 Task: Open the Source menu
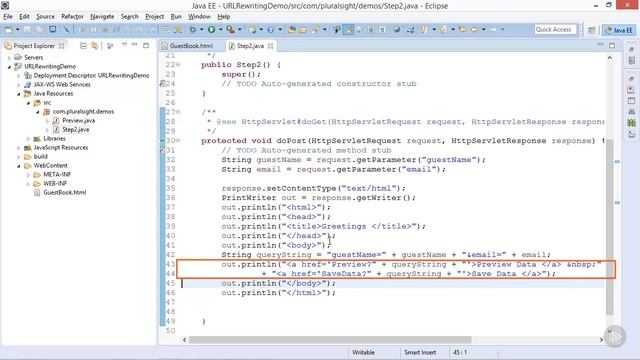click(x=45, y=16)
